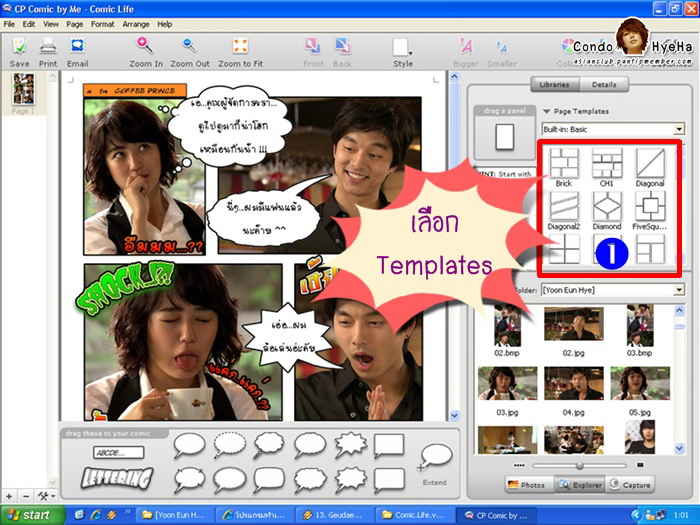Click the blank drag a panel box
The image size is (700, 525).
(x=505, y=137)
